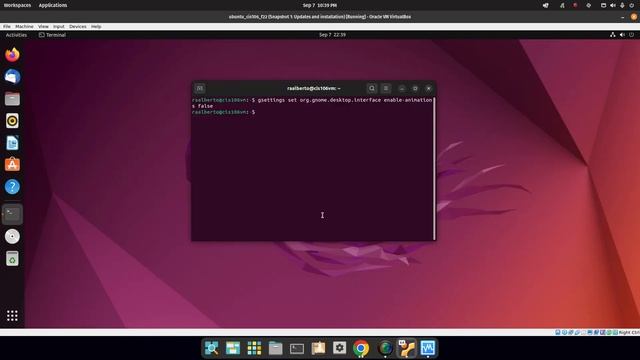
Task: Click the red recording indicator tray icon
Action: (575, 5)
